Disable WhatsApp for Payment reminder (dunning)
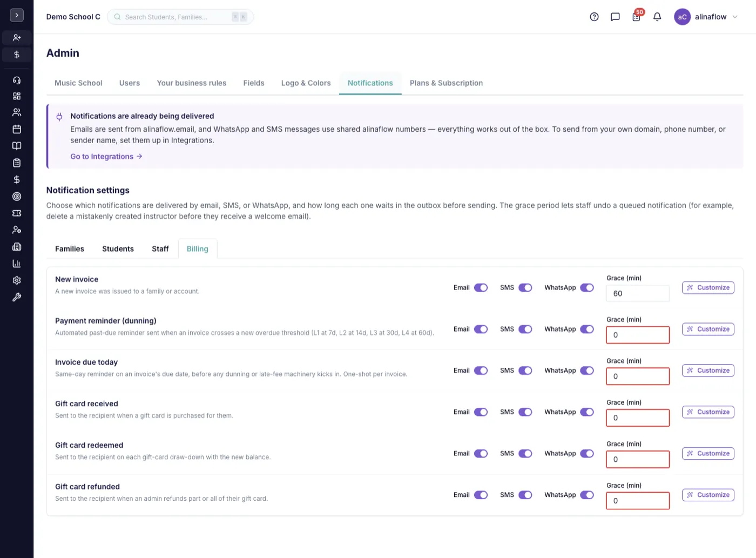756x558 pixels. (x=587, y=330)
